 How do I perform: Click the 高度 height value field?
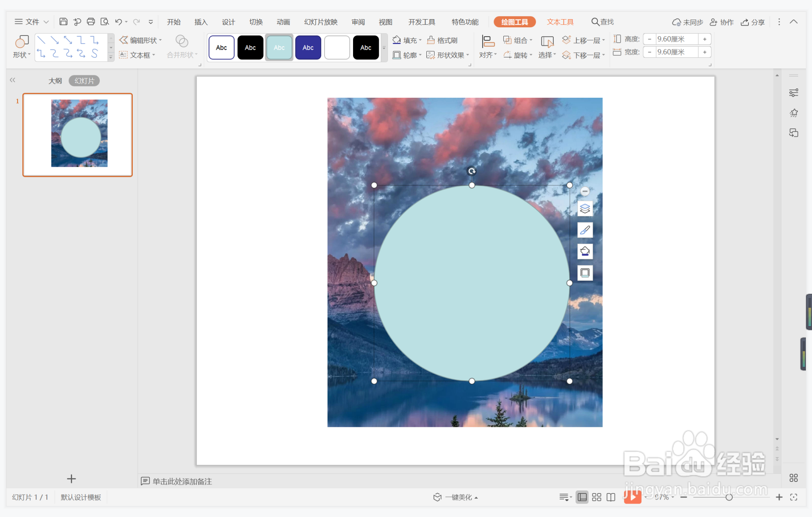pos(676,39)
